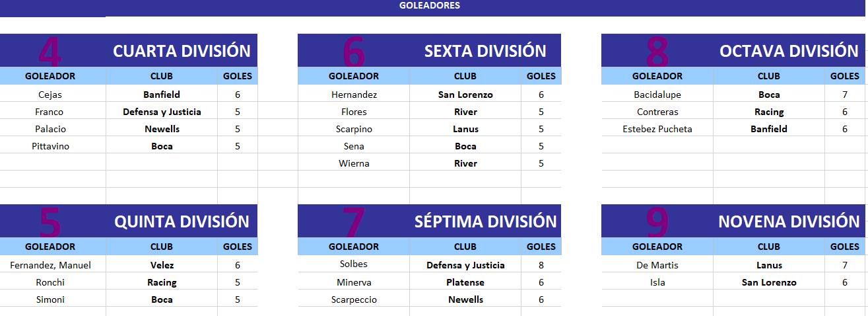Select the Wierna goleador cell

point(354,163)
